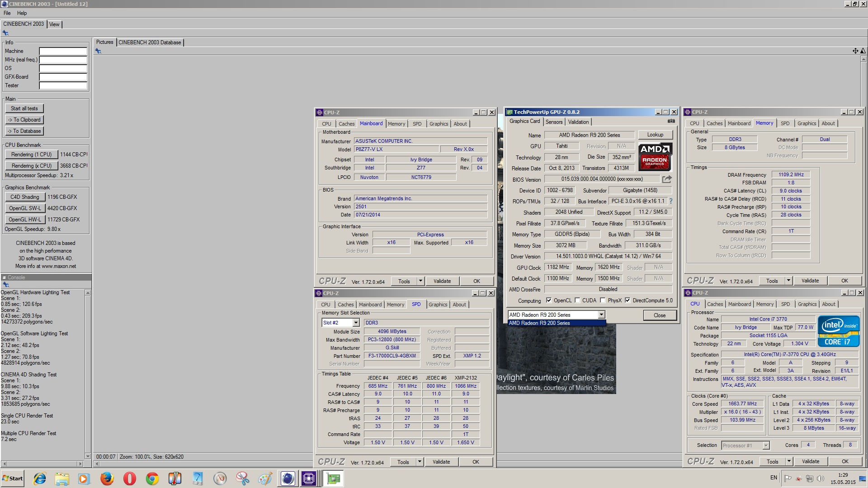Open the Slot #2 memory slot dropdown

click(356, 323)
